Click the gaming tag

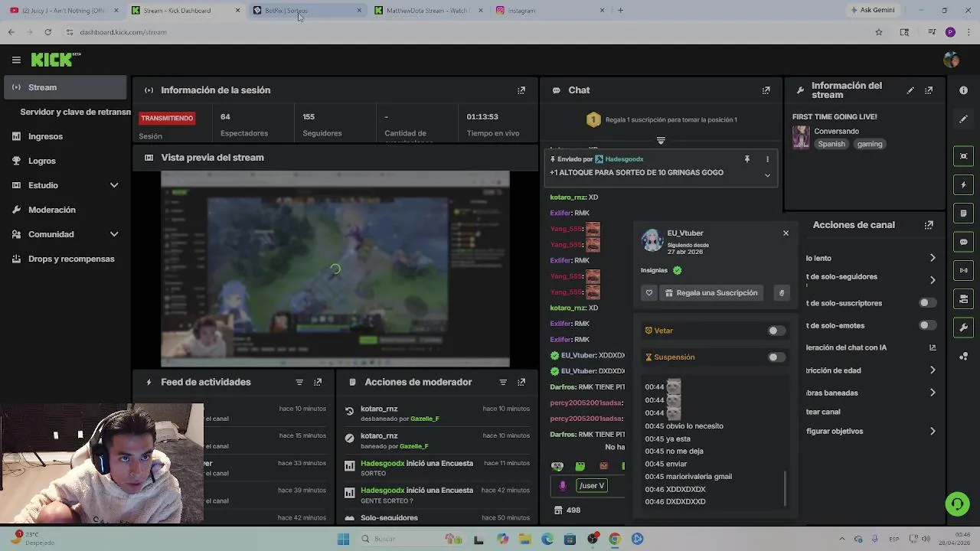[870, 144]
